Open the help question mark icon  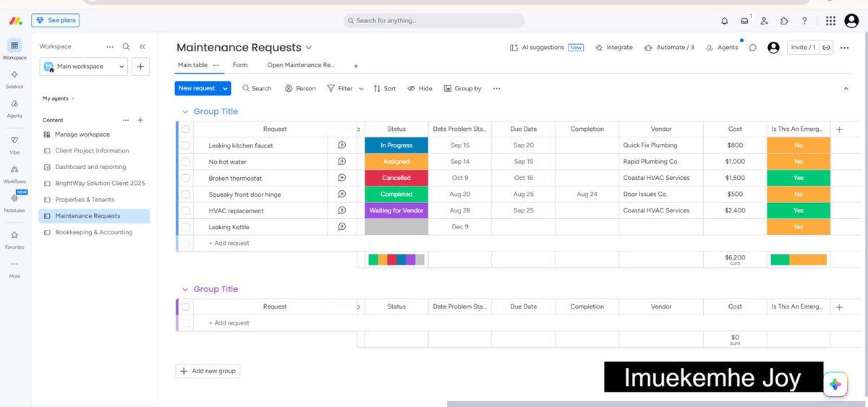(804, 21)
